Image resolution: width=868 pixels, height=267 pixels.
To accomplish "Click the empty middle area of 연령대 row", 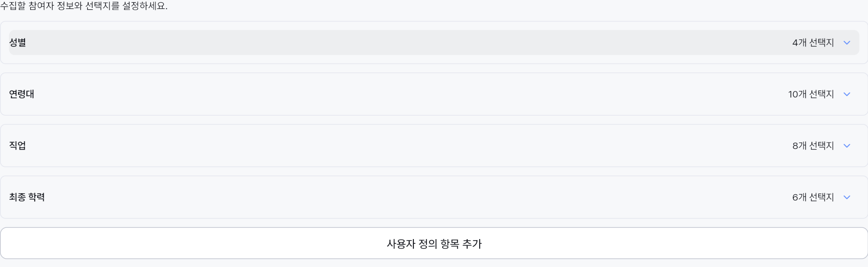I will click(x=408, y=94).
